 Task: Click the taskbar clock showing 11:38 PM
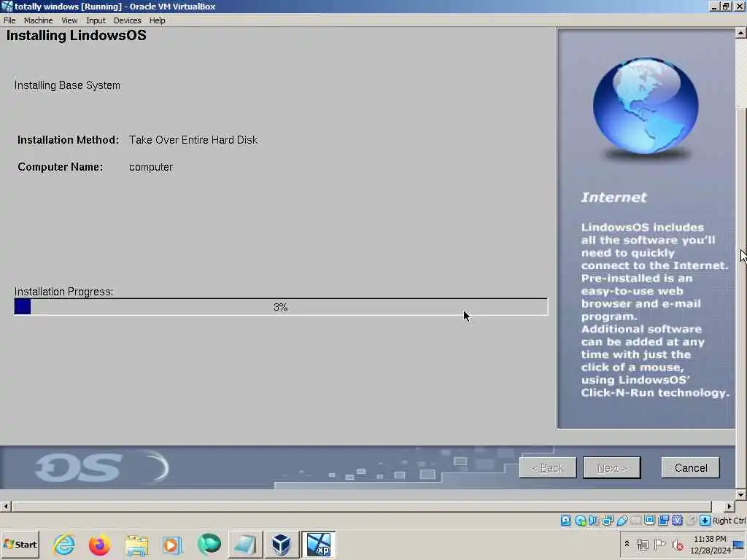point(711,544)
